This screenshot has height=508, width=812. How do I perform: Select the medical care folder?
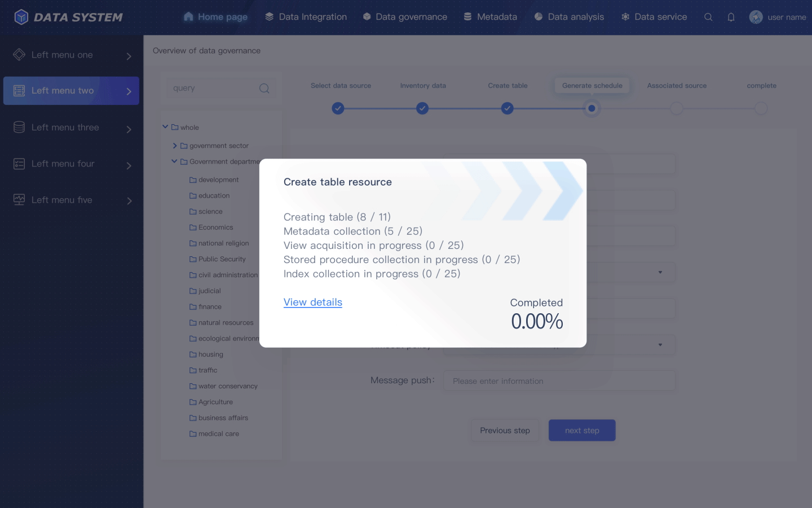tap(214, 433)
